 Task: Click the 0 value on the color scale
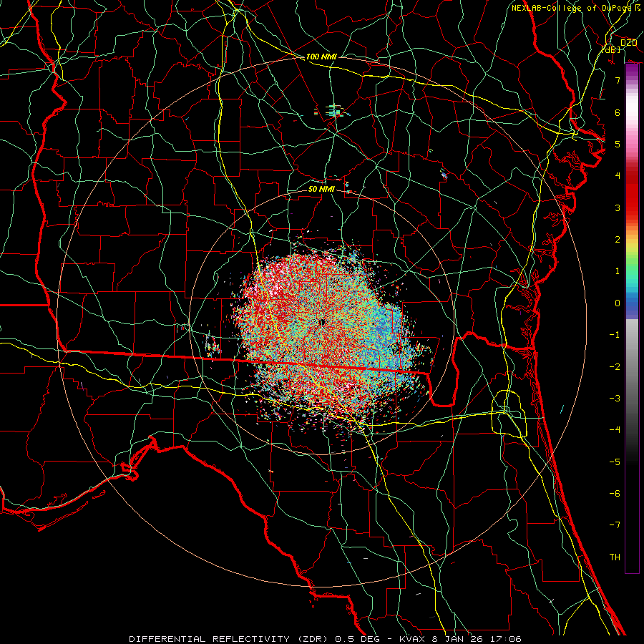(x=618, y=303)
